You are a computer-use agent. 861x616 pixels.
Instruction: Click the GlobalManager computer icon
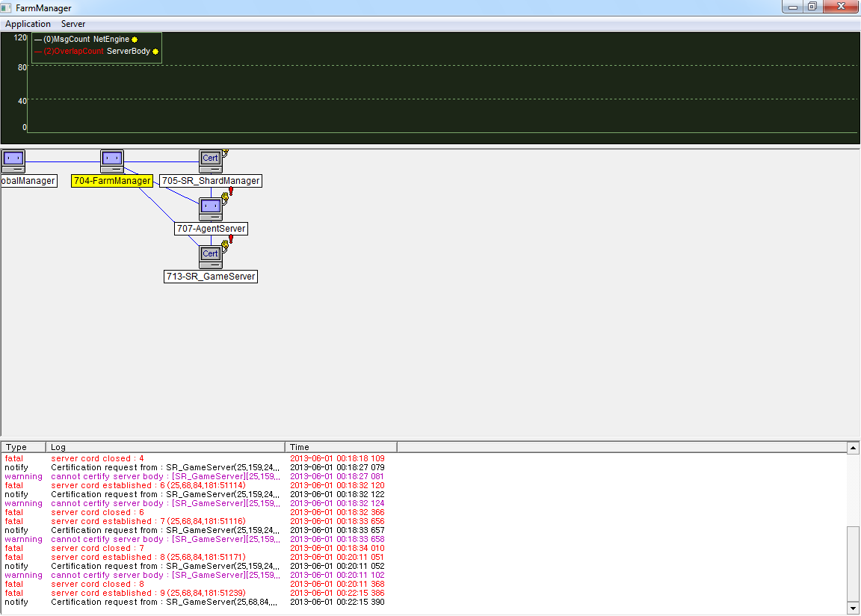click(13, 161)
